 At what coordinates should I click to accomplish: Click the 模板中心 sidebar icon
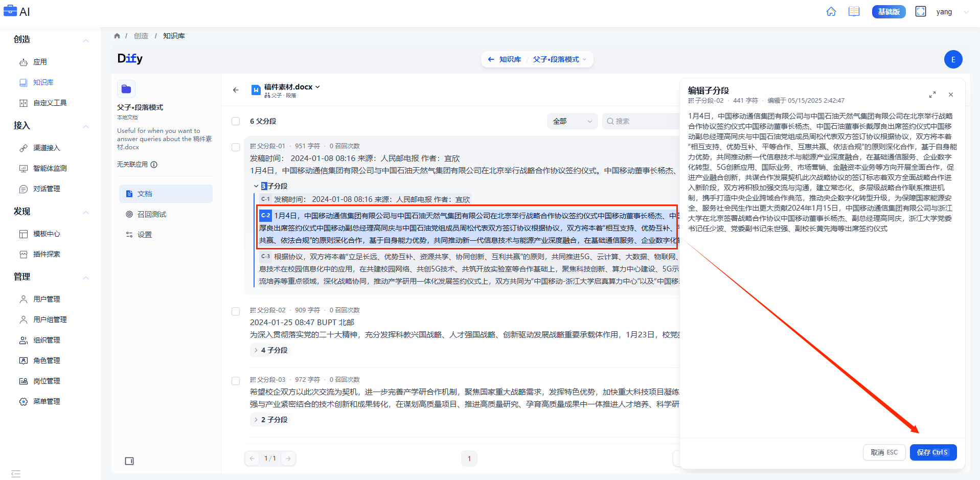click(x=24, y=234)
